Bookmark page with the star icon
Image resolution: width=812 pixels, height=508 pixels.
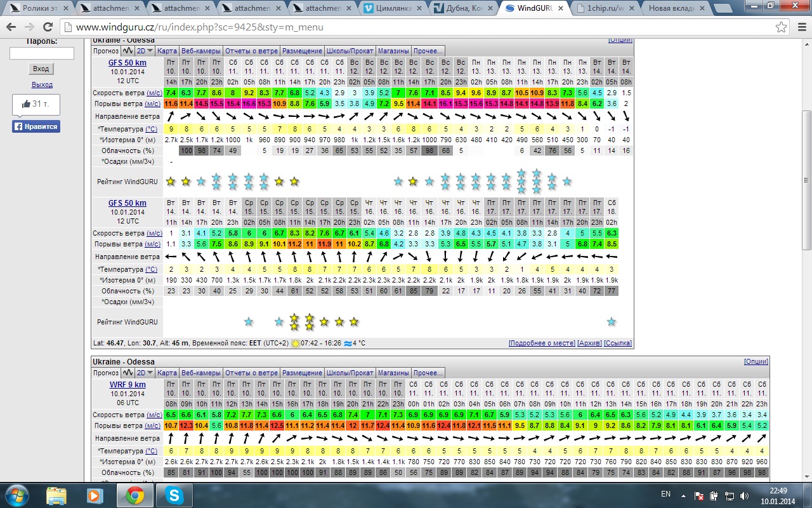coord(781,27)
